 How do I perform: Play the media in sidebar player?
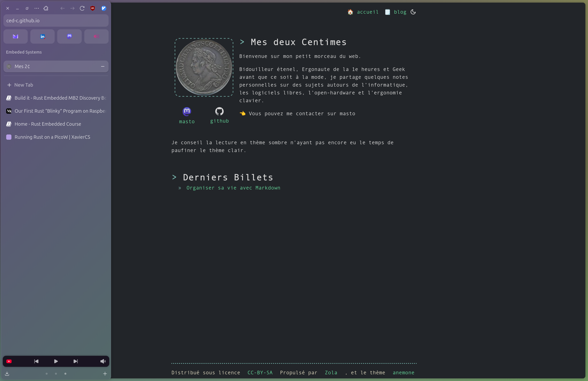[56, 361]
